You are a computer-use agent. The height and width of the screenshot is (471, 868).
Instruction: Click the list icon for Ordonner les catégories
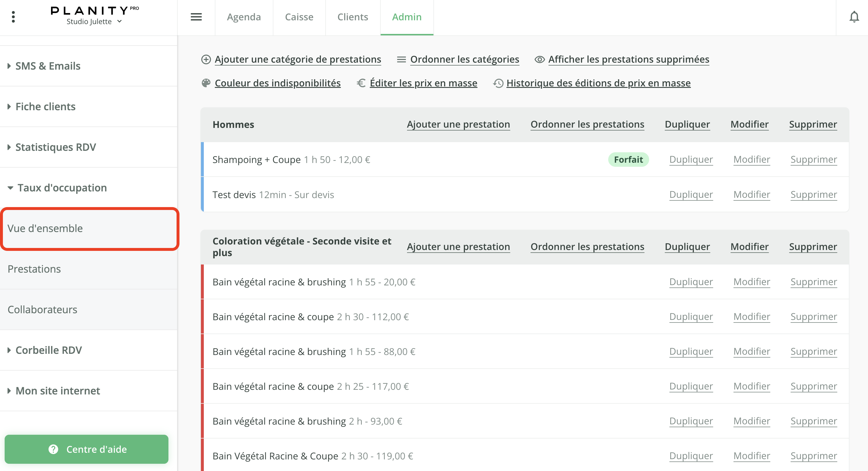[401, 59]
